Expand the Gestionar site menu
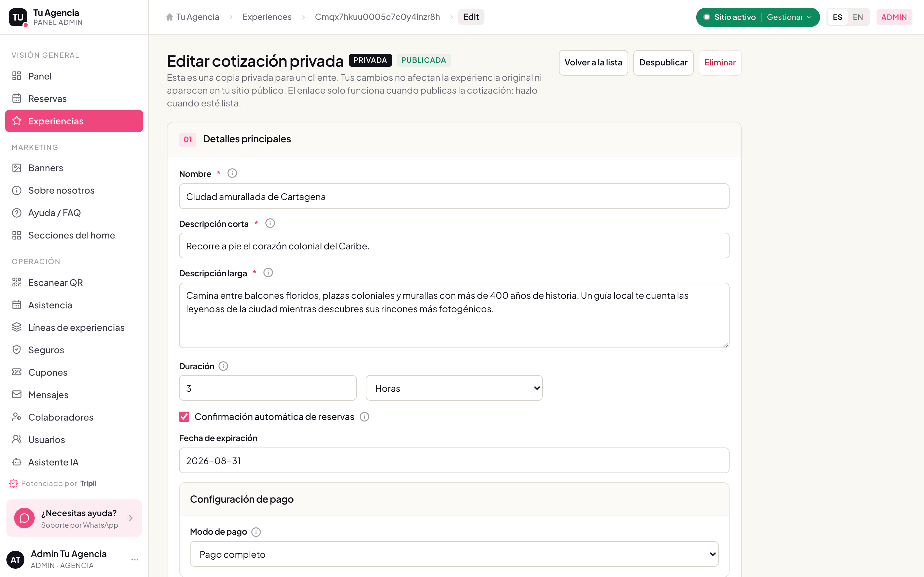Screen dimensions: 924x577 pos(789,17)
